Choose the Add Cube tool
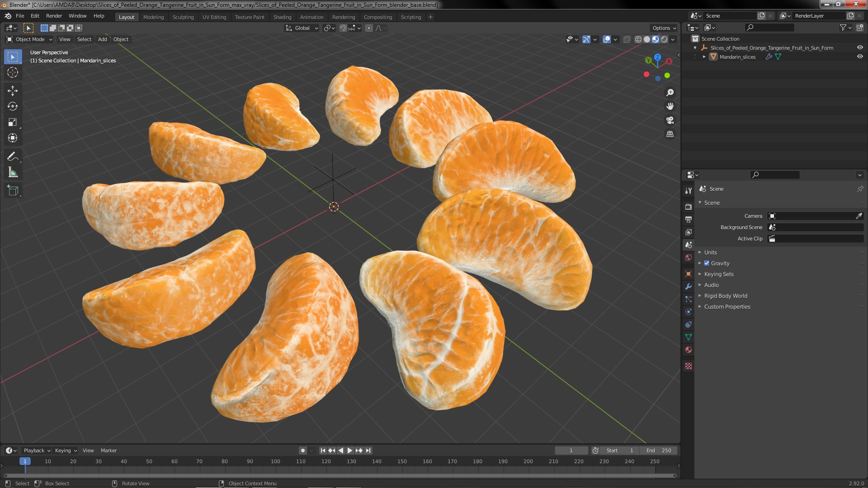The image size is (868, 488). pyautogui.click(x=13, y=191)
